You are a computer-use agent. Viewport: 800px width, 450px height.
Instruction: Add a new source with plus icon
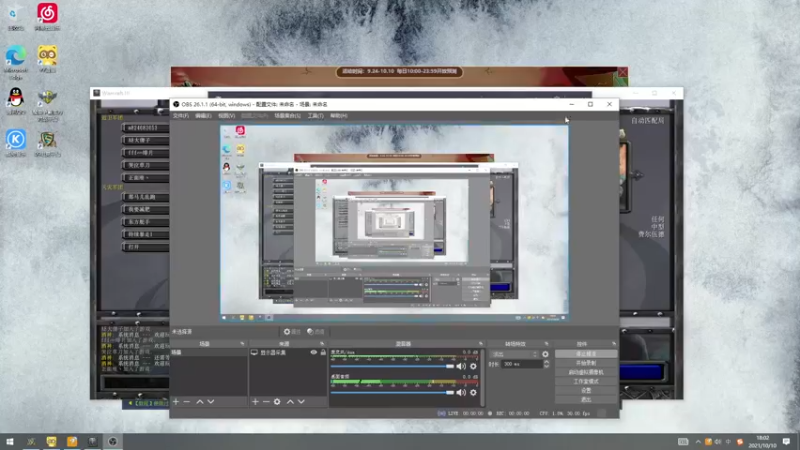(x=255, y=402)
